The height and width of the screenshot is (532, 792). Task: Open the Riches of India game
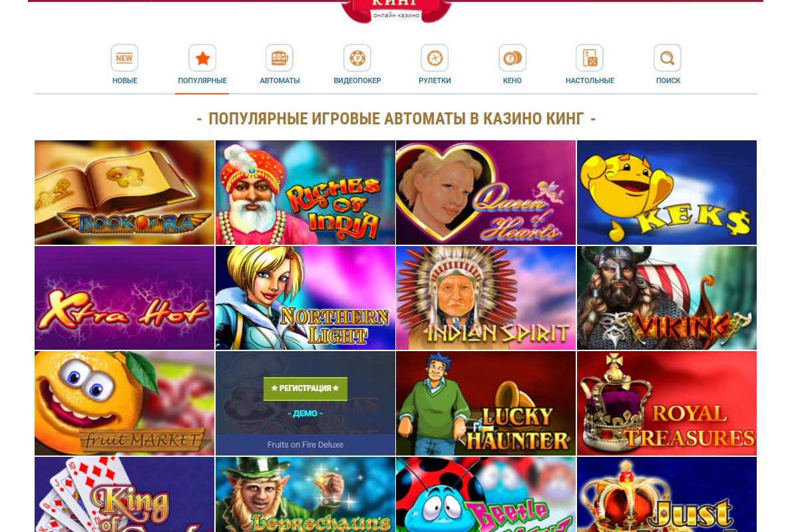click(305, 192)
